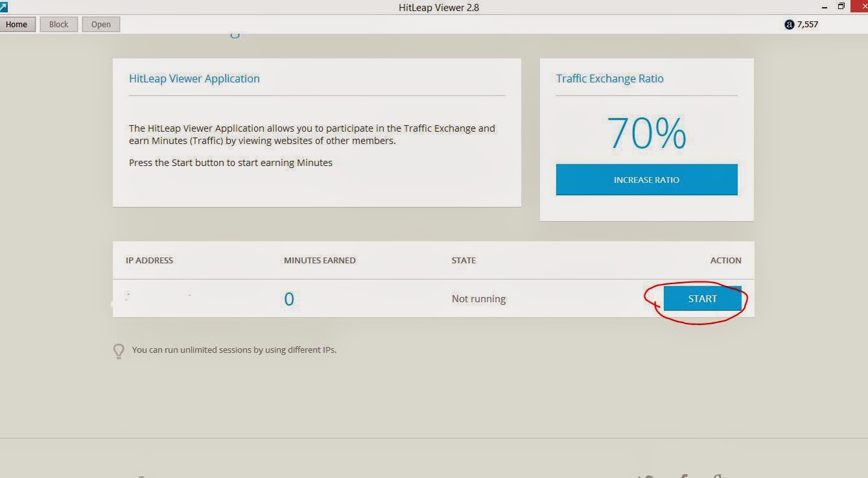Click the HitLeap Viewer 2.8 window title
Viewport: 868px width, 478px height.
point(439,8)
